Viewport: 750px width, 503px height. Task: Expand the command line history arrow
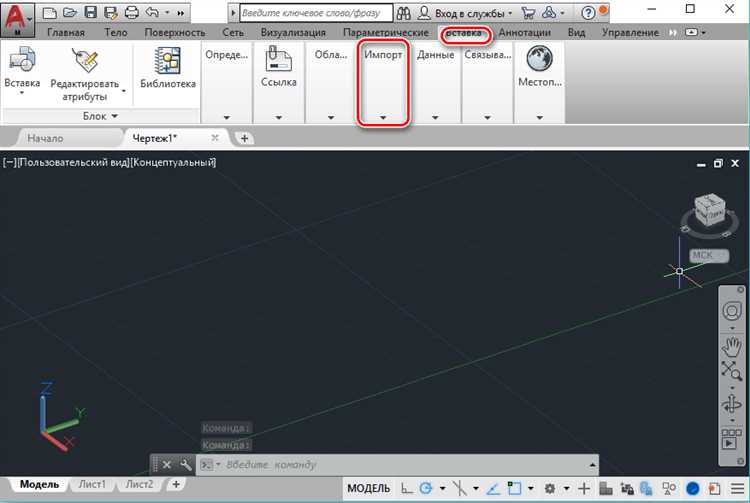pos(592,465)
